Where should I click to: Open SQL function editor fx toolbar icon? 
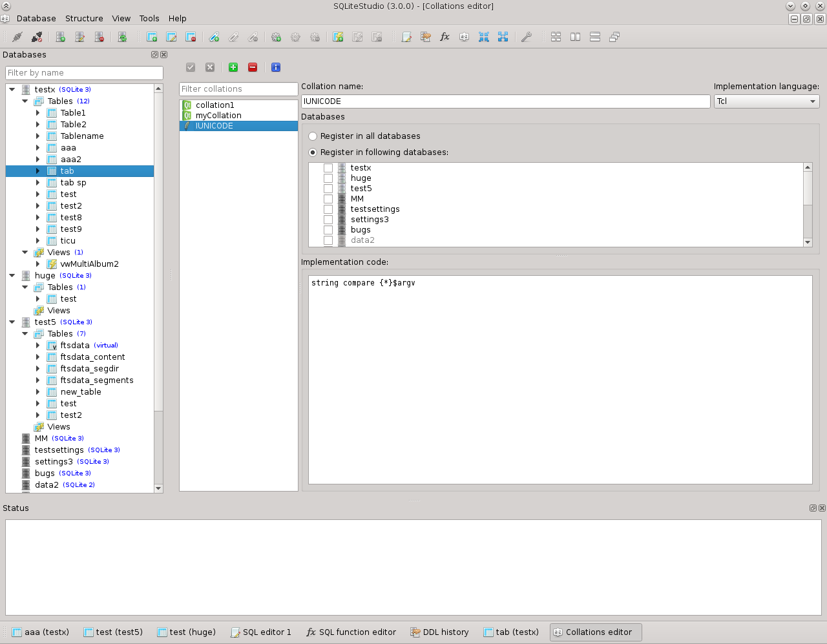point(445,37)
